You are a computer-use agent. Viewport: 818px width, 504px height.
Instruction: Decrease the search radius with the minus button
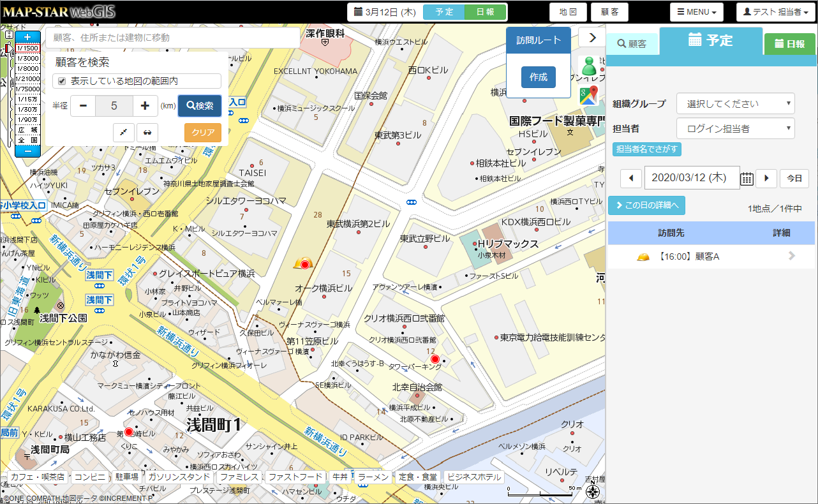[x=83, y=106]
